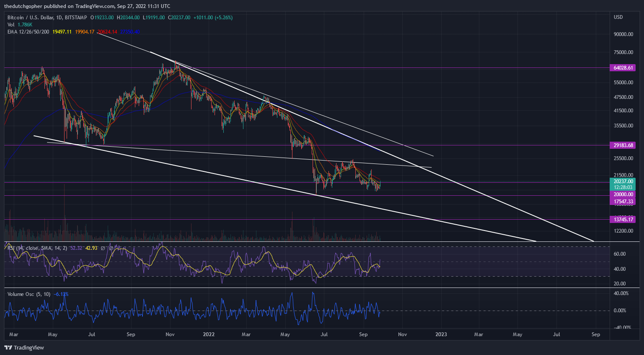The width and height of the screenshot is (644, 355).
Task: Click the green current price label 20237.00
Action: click(x=623, y=181)
